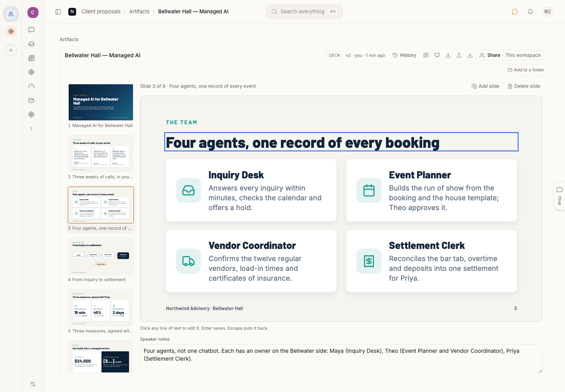Click the comments icon beside History
Image resolution: width=565 pixels, height=392 pixels.
point(426,55)
